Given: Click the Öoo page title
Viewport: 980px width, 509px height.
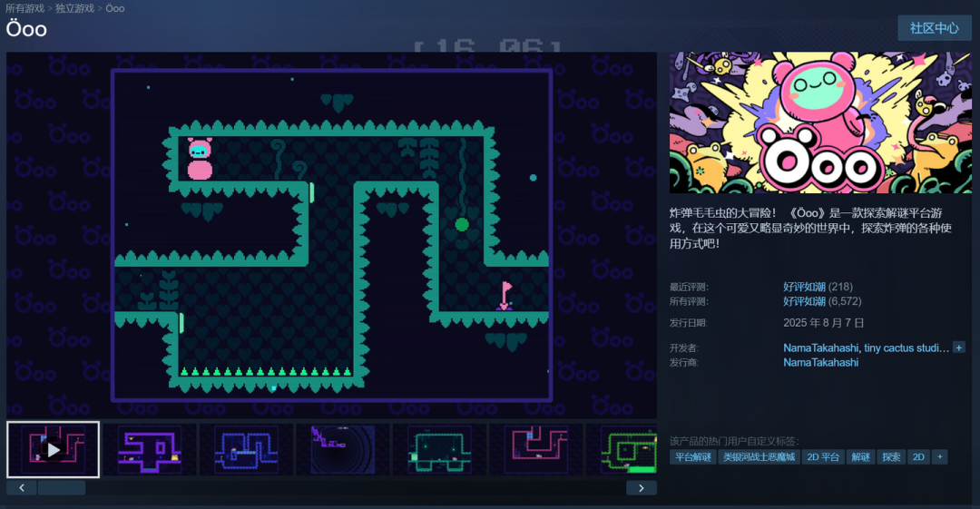Looking at the screenshot, I should pyautogui.click(x=26, y=29).
